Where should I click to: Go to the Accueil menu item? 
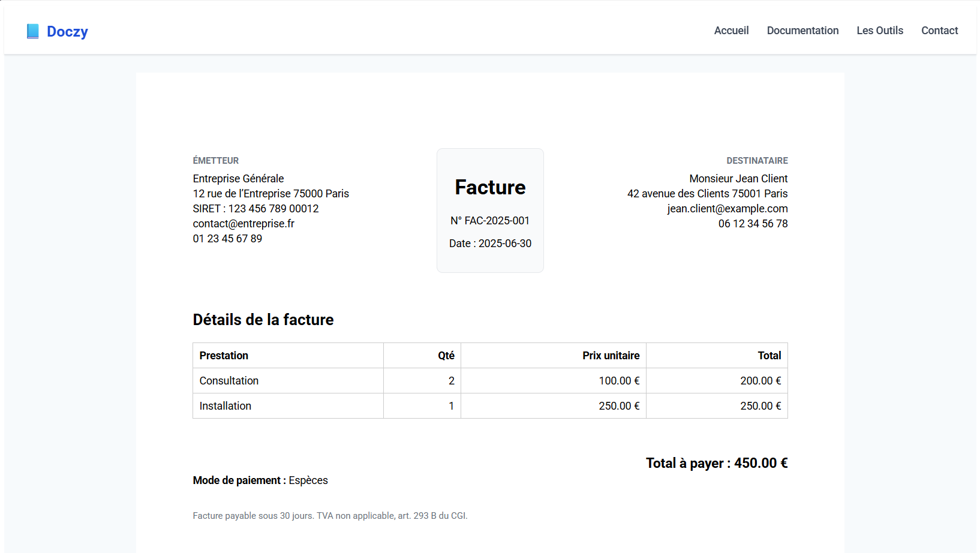point(731,31)
